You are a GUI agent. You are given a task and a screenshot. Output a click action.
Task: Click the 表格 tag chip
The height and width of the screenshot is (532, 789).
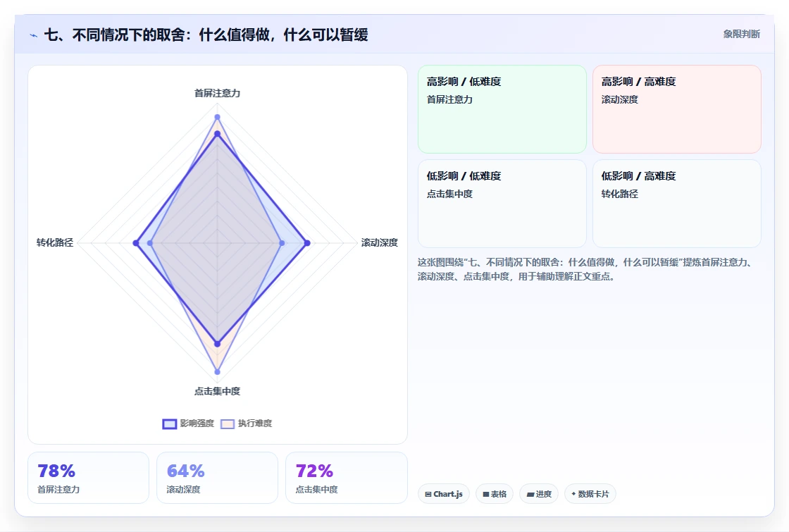[x=495, y=494]
